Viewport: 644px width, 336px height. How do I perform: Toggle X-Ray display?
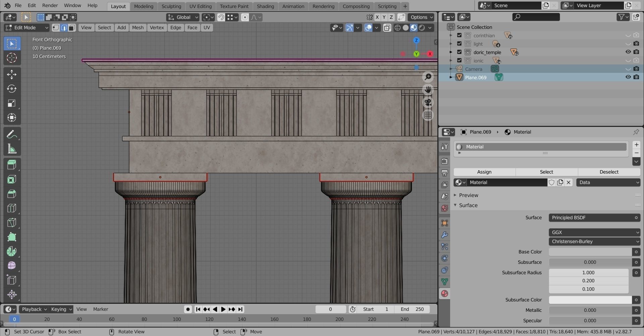[x=387, y=28]
